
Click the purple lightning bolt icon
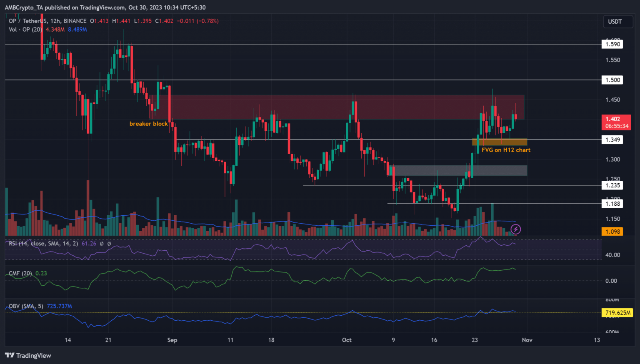(516, 229)
